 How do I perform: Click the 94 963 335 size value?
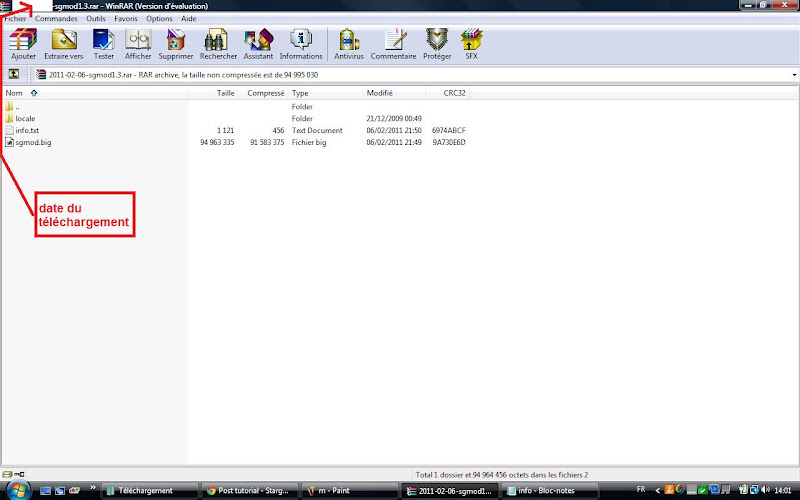[x=217, y=142]
